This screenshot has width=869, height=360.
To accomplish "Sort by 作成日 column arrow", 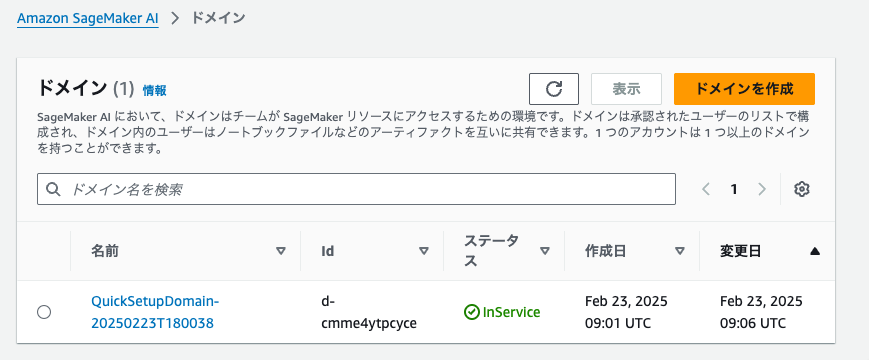I will (680, 251).
